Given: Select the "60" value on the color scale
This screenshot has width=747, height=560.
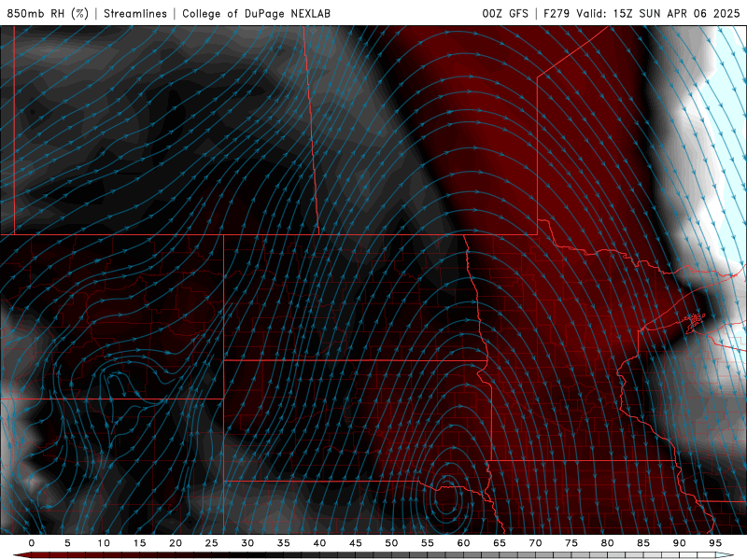Looking at the screenshot, I should click(463, 543).
